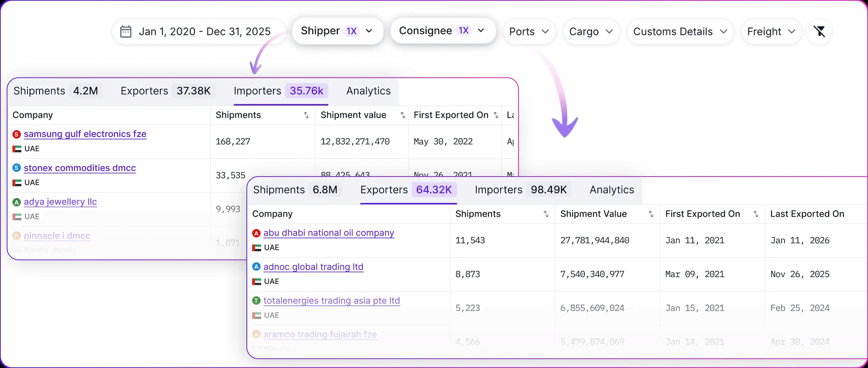Click the date range Jan 1, 2020 field
The height and width of the screenshot is (368, 868).
click(x=205, y=32)
